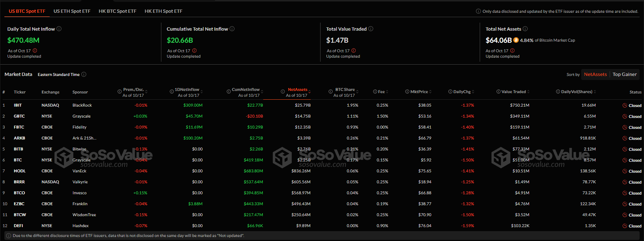Click info icon in bottom disclosure footnote
The width and height of the screenshot is (644, 241).
tap(9, 236)
